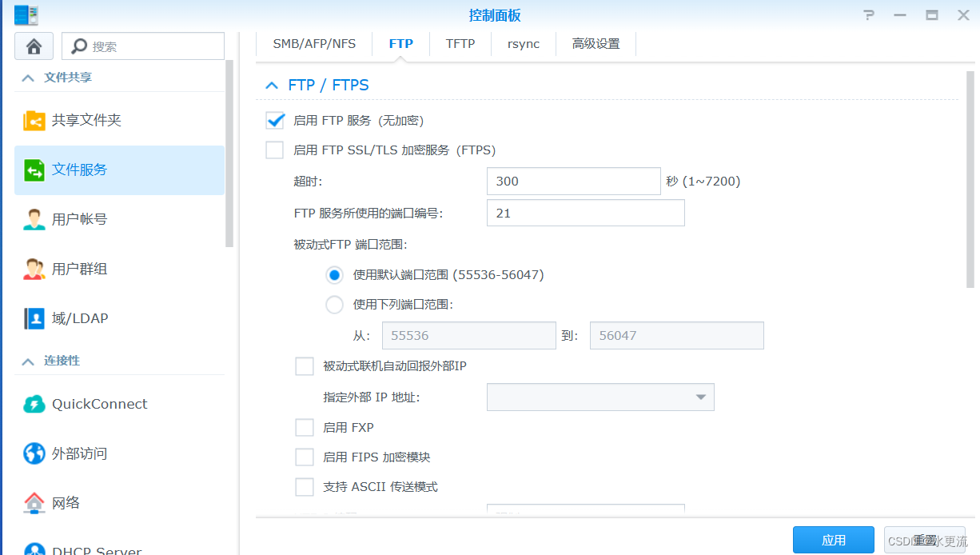Open Shared Folder (共享文件夹) icon
Screen dimensions: 980x555
click(x=34, y=121)
